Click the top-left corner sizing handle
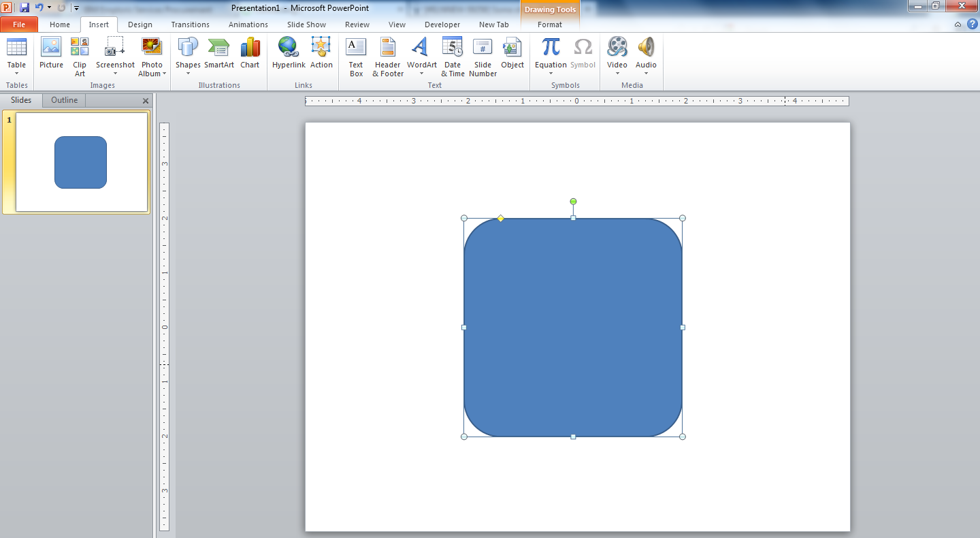 [x=464, y=218]
